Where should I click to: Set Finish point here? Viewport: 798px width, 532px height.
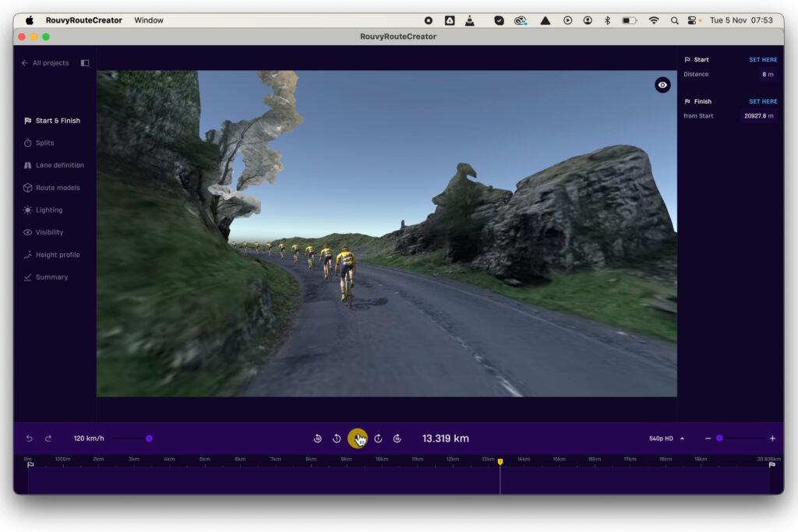[763, 101]
